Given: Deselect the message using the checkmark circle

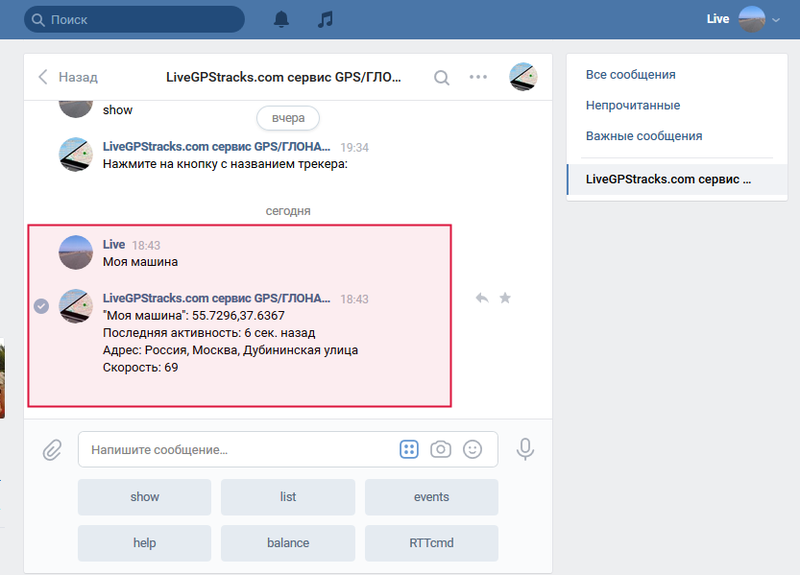Looking at the screenshot, I should pyautogui.click(x=41, y=306).
